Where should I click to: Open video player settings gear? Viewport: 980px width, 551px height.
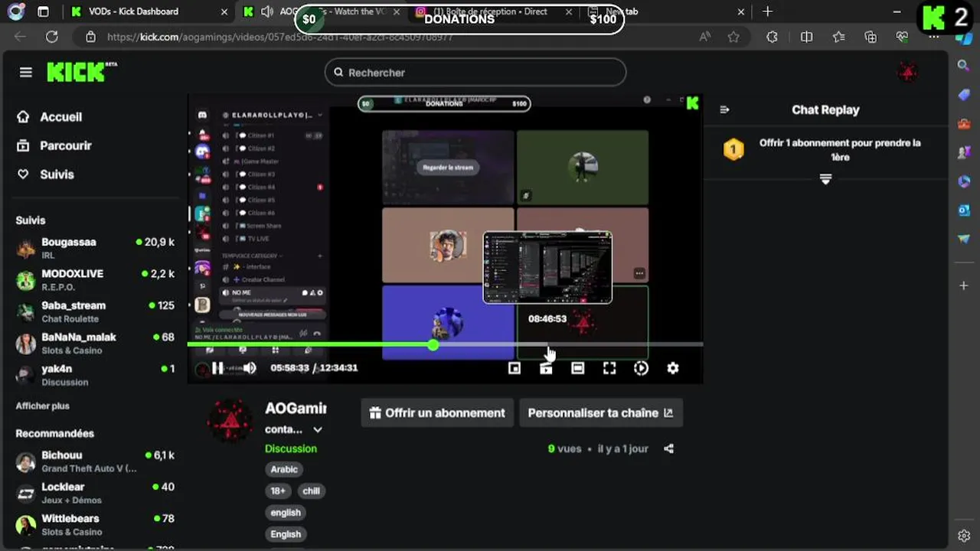[673, 368]
